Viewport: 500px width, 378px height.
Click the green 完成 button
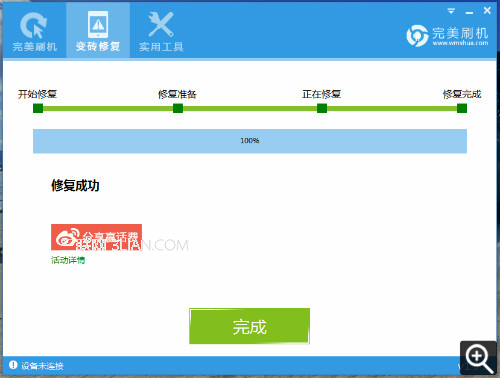249,326
